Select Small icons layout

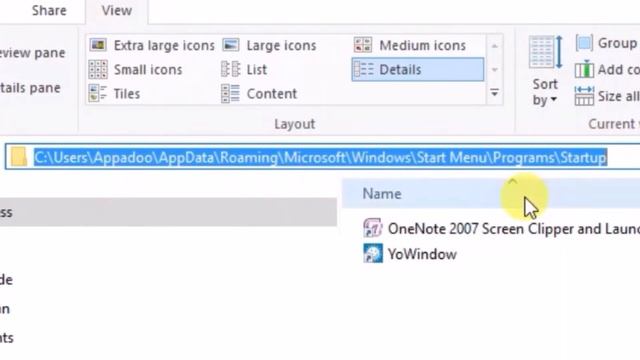136,70
